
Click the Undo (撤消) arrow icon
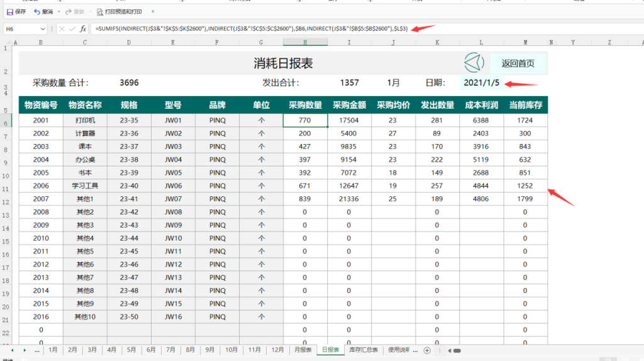tap(37, 12)
